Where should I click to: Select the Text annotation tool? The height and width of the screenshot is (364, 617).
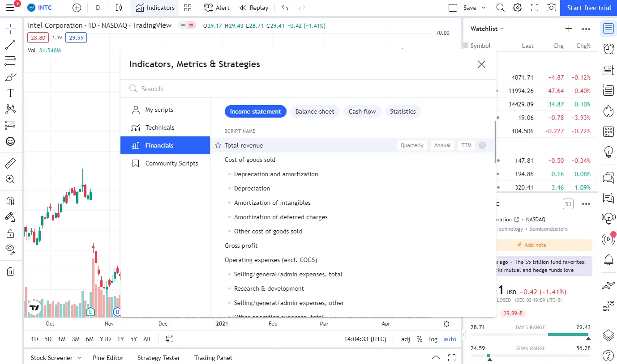[x=11, y=93]
